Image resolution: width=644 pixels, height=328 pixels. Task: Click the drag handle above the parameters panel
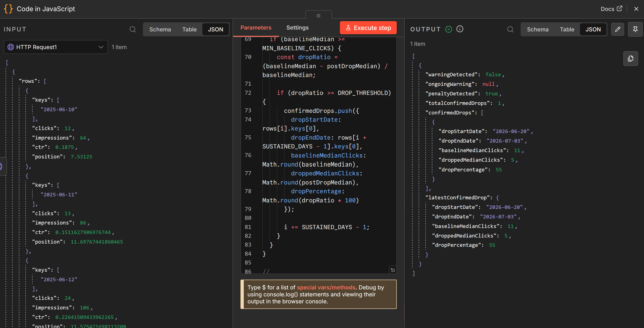click(x=319, y=15)
